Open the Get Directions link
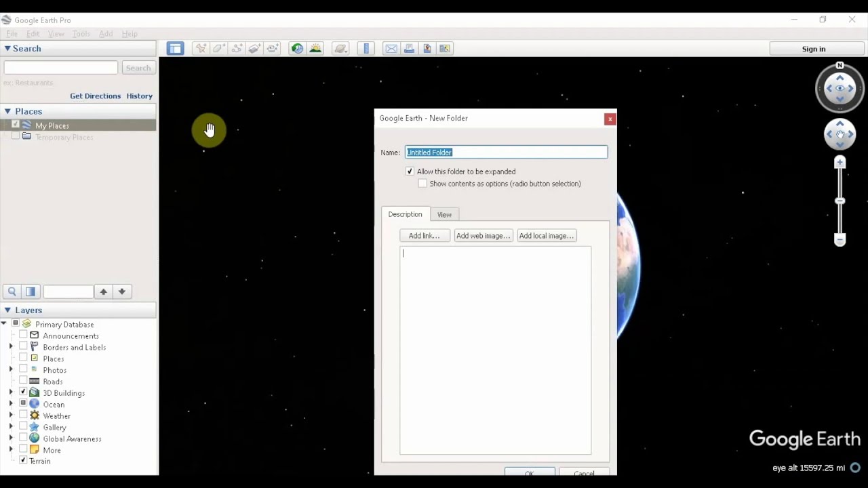 (x=95, y=96)
